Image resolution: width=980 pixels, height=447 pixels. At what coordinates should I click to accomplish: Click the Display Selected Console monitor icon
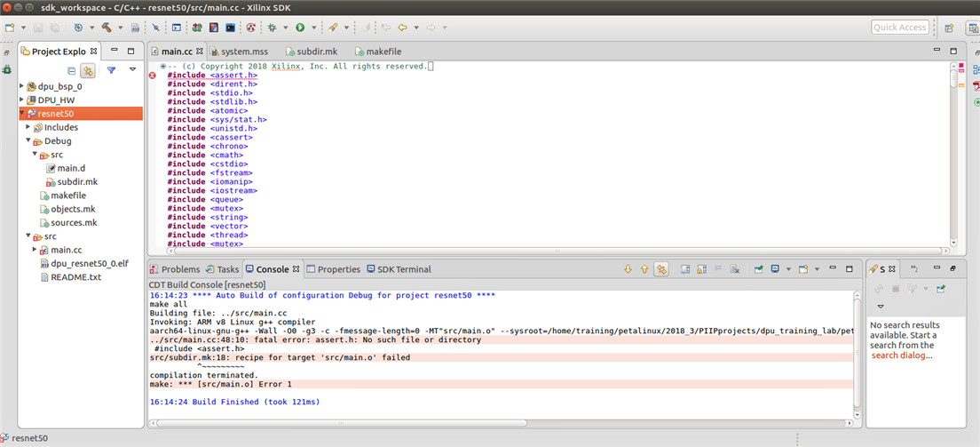[775, 269]
